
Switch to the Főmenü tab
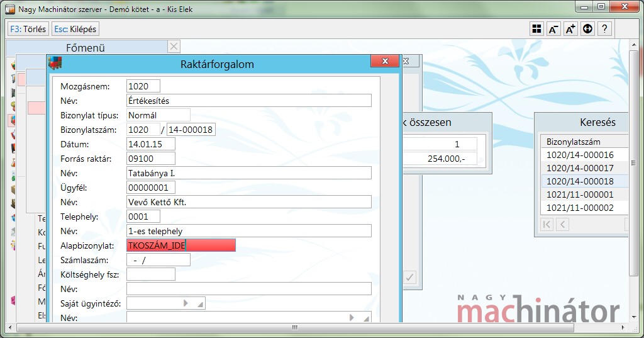(x=86, y=48)
